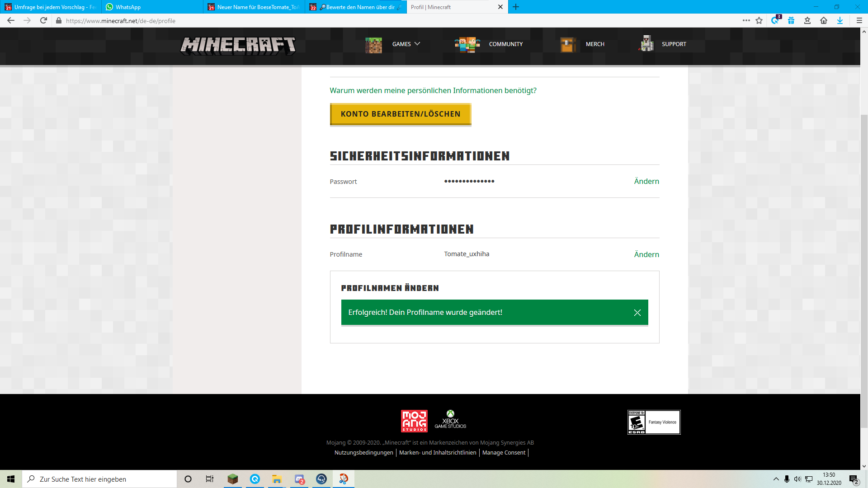Open the Support navigation item
868x488 pixels.
[674, 44]
